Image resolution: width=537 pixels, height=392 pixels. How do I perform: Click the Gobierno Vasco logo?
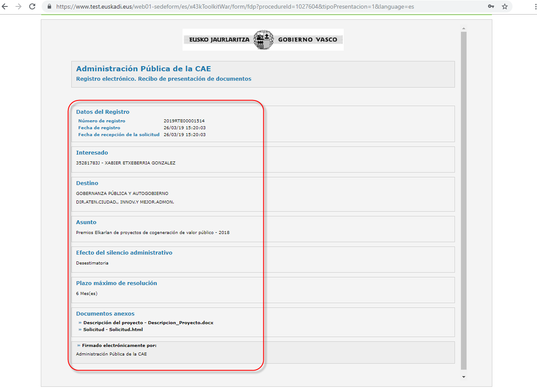(263, 40)
